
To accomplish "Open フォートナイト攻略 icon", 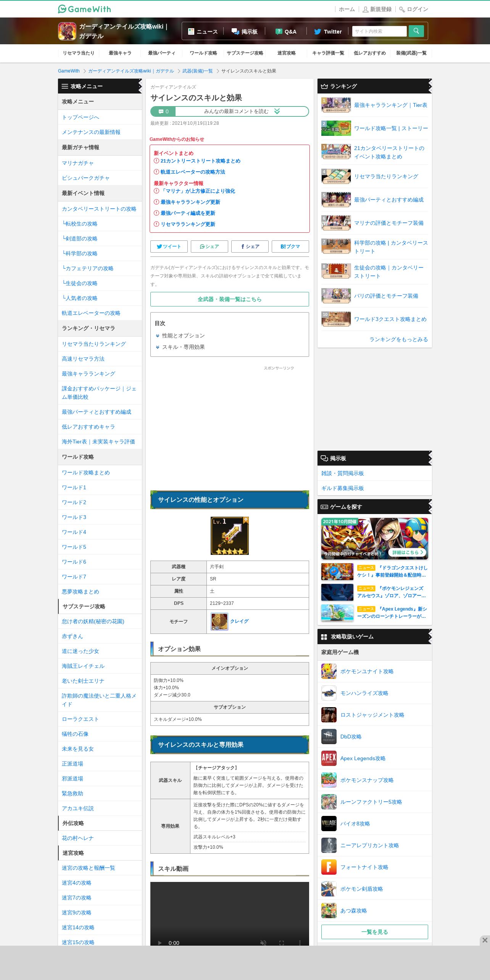I will coord(329,867).
